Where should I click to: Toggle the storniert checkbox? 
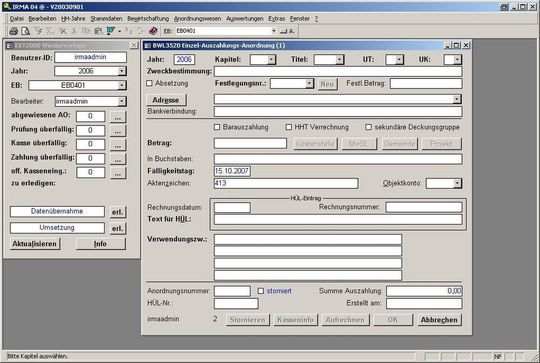tap(261, 291)
